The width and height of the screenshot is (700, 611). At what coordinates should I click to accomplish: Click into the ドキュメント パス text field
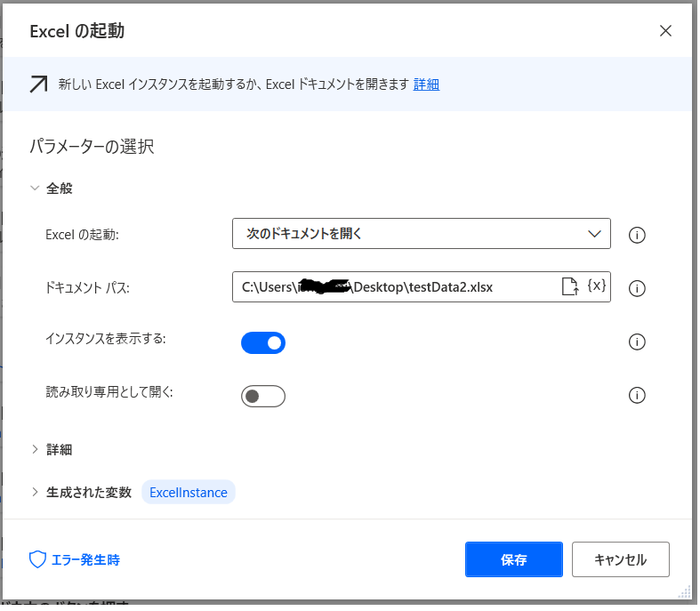click(x=391, y=287)
